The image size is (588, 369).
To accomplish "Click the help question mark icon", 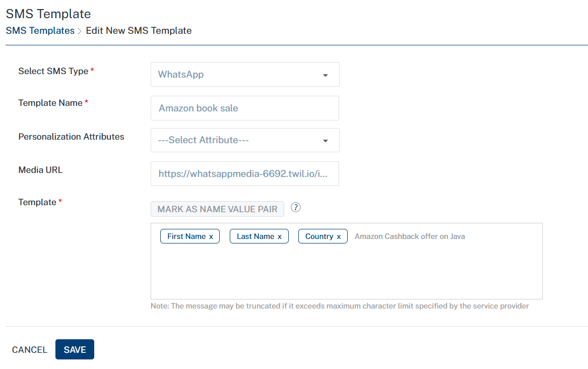I will point(296,208).
